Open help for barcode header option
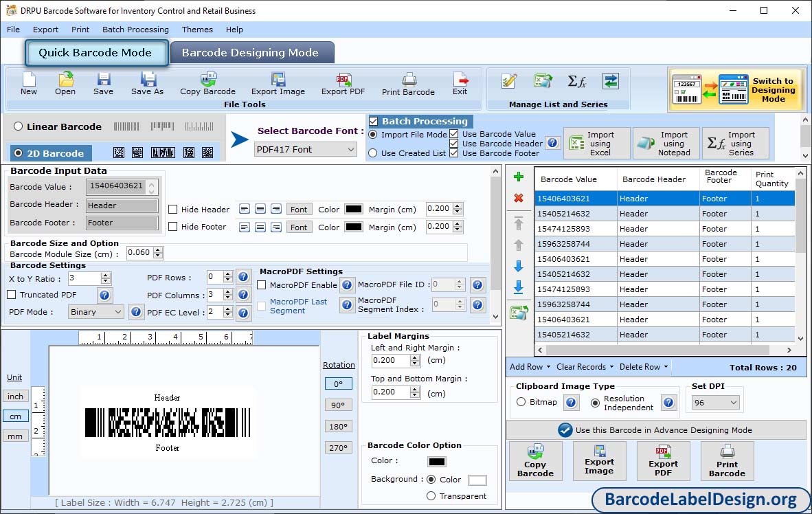 click(x=552, y=142)
